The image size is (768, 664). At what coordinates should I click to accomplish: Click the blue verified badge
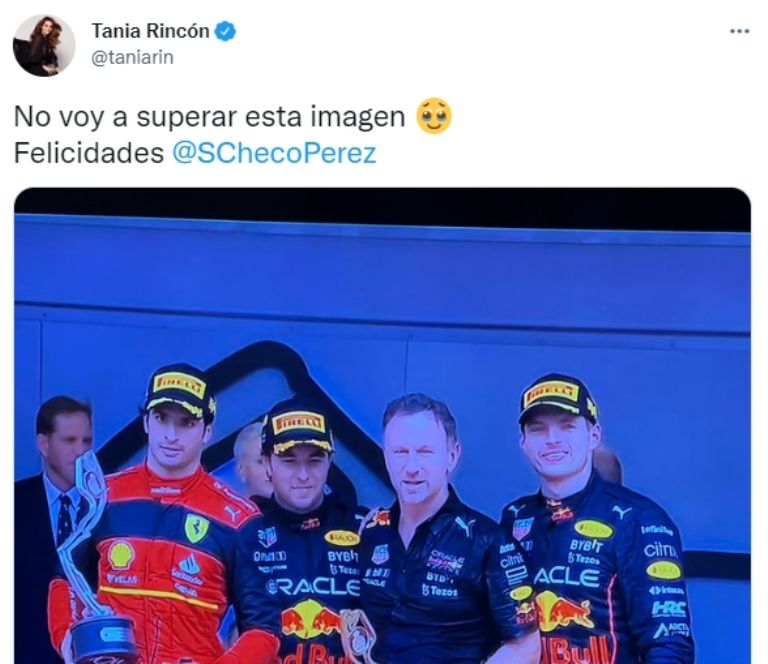(x=226, y=31)
